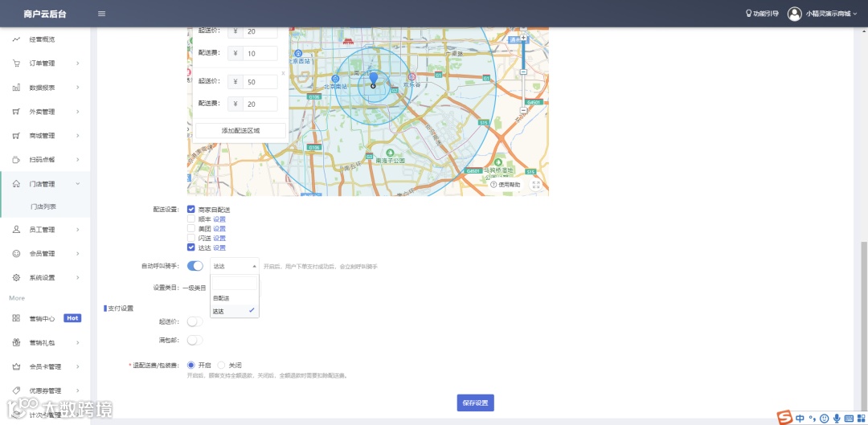Image resolution: width=868 pixels, height=425 pixels.
Task: Click the 外卖管理 cart icon
Action: pos(17,111)
